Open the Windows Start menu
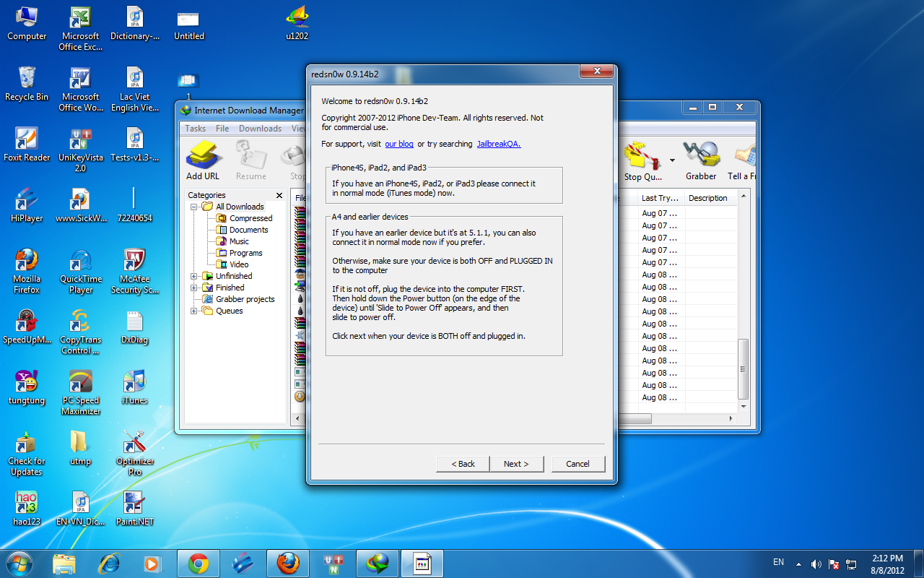The width and height of the screenshot is (924, 578). pos(19,564)
